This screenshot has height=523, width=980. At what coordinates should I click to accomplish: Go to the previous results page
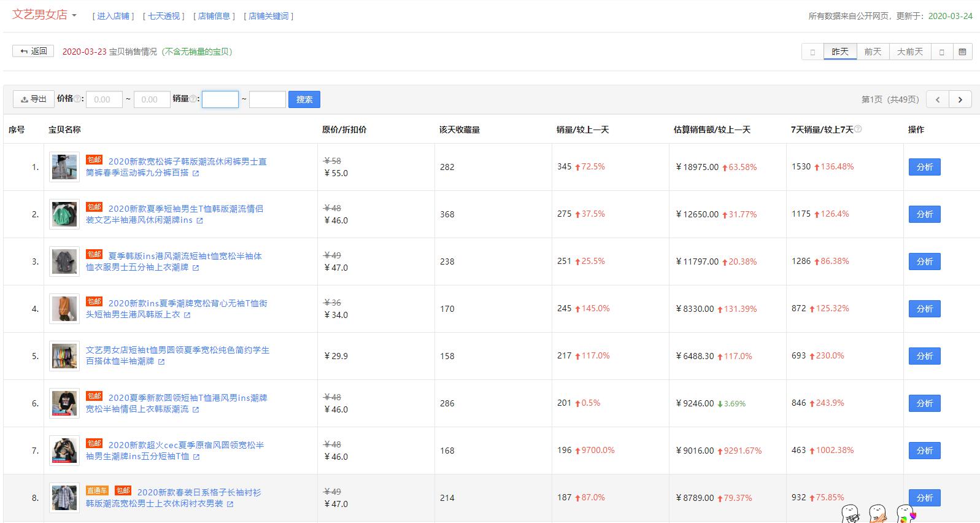[938, 99]
